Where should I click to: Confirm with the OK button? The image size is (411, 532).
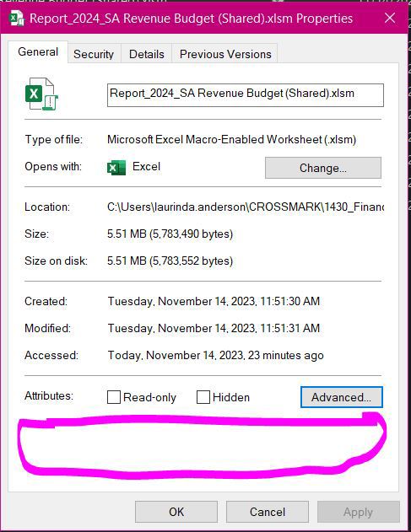[x=176, y=512]
